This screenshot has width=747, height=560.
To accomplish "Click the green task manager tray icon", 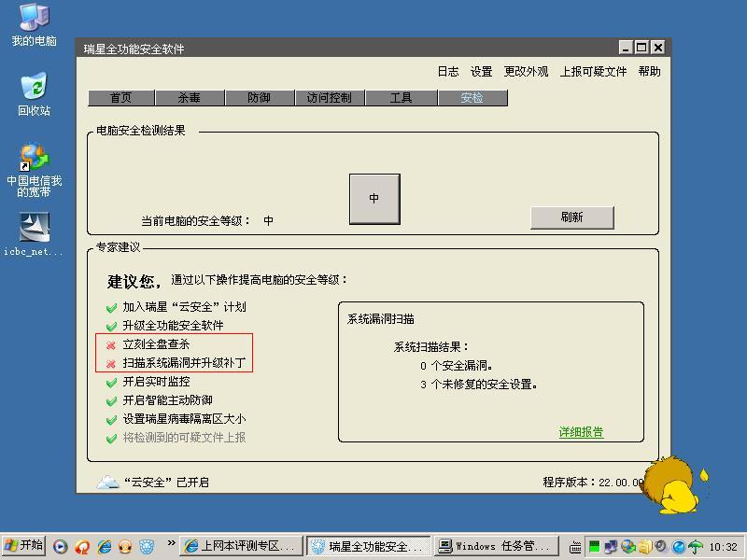I will tap(594, 547).
